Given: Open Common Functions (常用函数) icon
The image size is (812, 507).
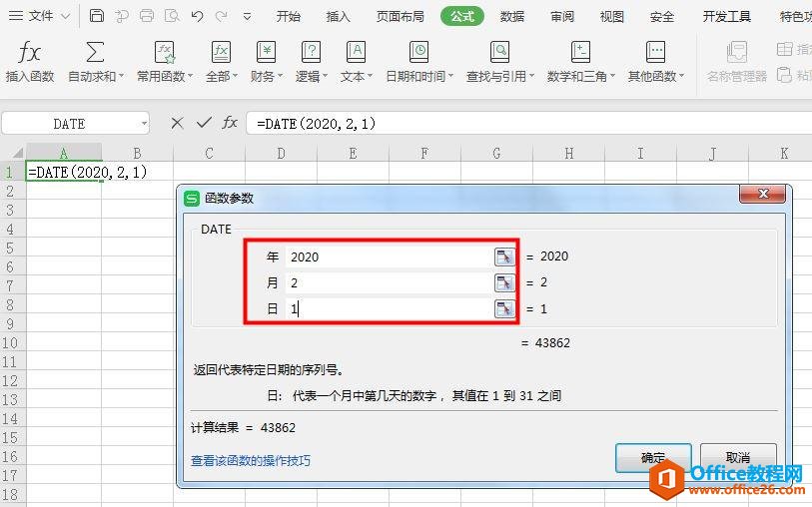Looking at the screenshot, I should tap(165, 52).
